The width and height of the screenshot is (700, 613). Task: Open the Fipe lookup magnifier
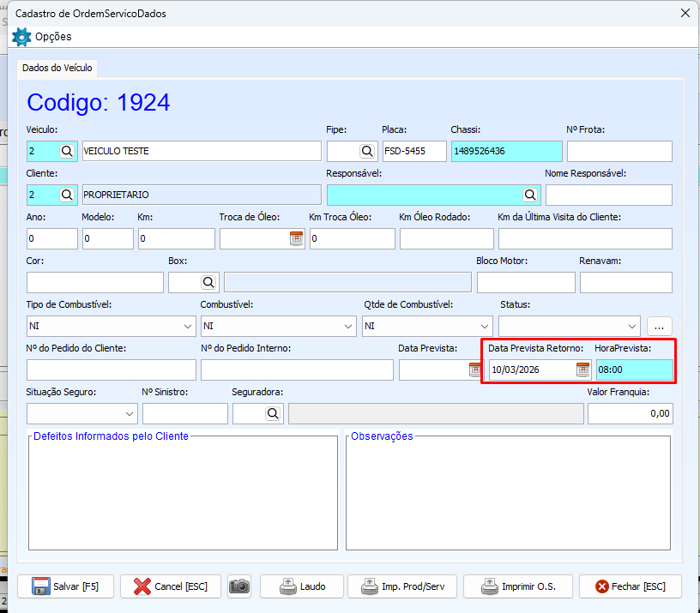366,151
